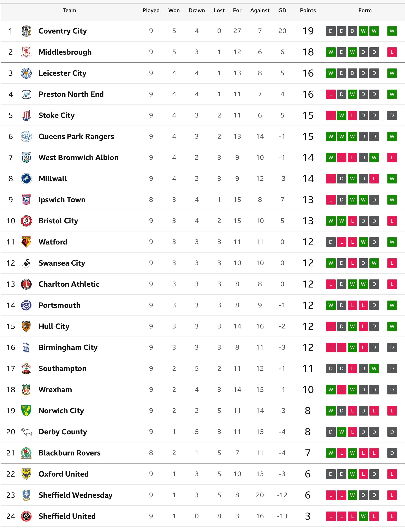Viewport: 405px width, 532px height.
Task: Open the West Bromwich Albion team page
Action: coord(78,158)
